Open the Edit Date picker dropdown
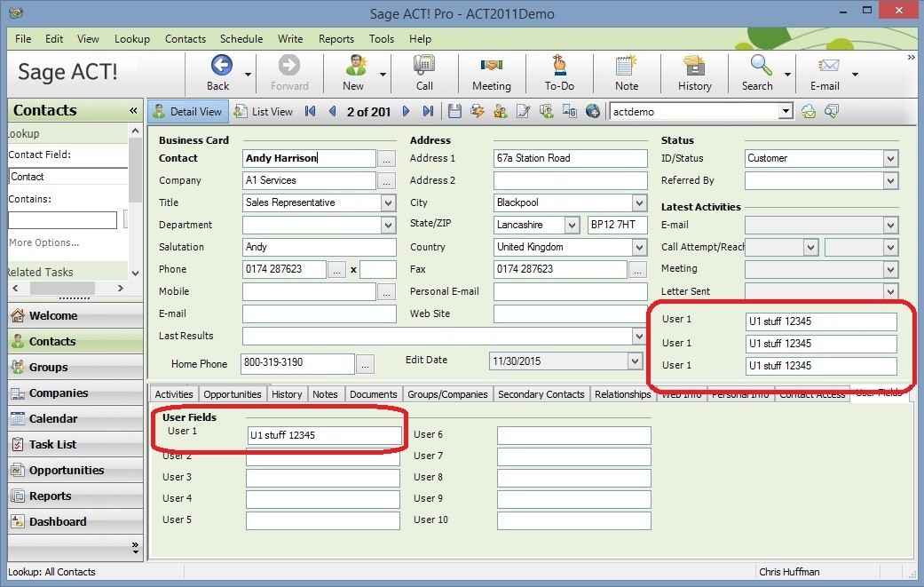 [x=635, y=361]
